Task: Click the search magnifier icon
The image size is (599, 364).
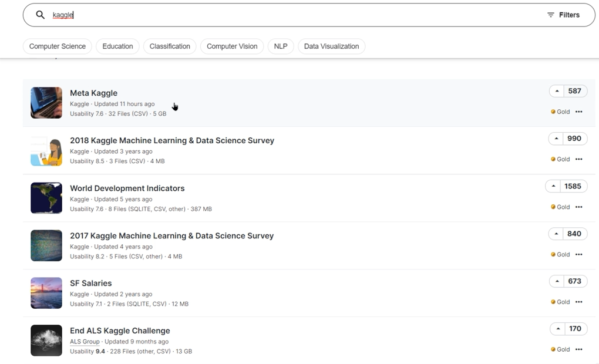Action: (40, 15)
